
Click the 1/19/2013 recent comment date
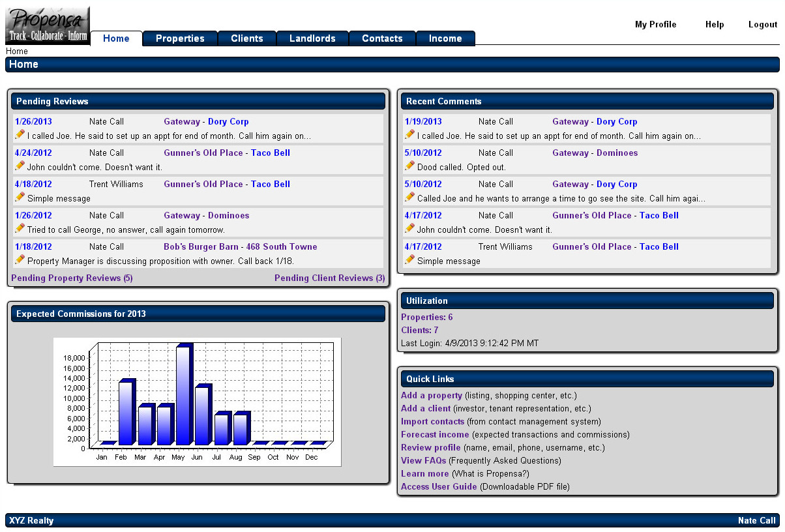click(x=423, y=122)
